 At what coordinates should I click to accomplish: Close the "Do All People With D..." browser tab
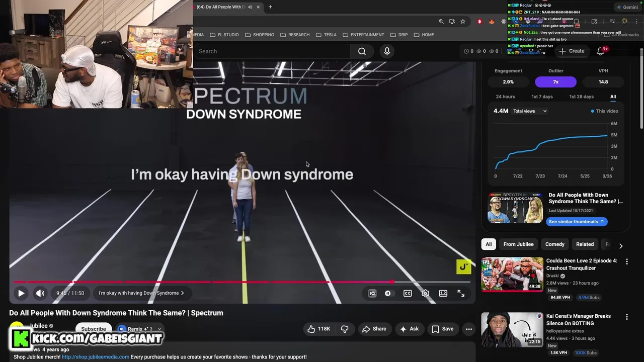258,7
